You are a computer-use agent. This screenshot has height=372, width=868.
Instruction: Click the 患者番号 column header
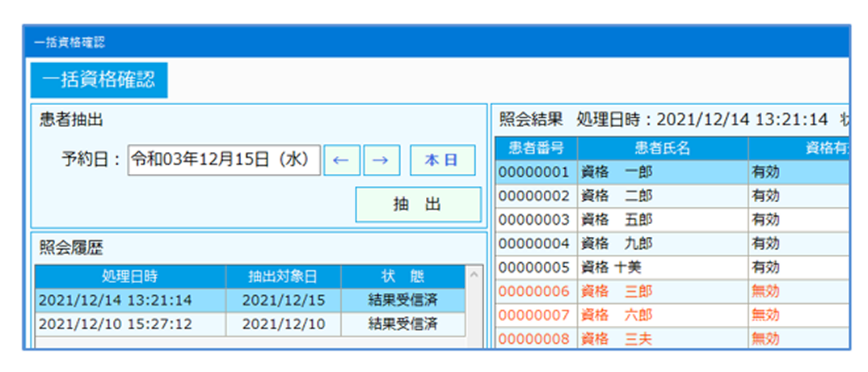[x=537, y=148]
